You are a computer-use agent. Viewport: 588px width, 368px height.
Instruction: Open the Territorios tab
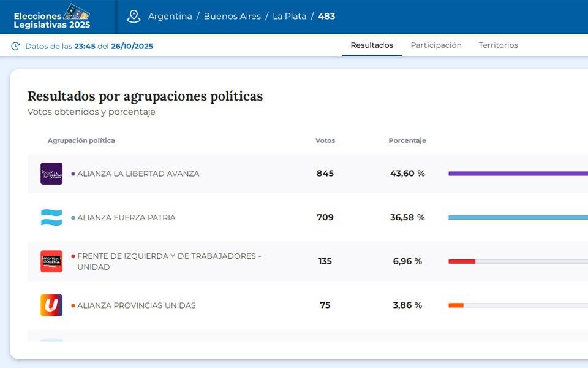point(498,45)
